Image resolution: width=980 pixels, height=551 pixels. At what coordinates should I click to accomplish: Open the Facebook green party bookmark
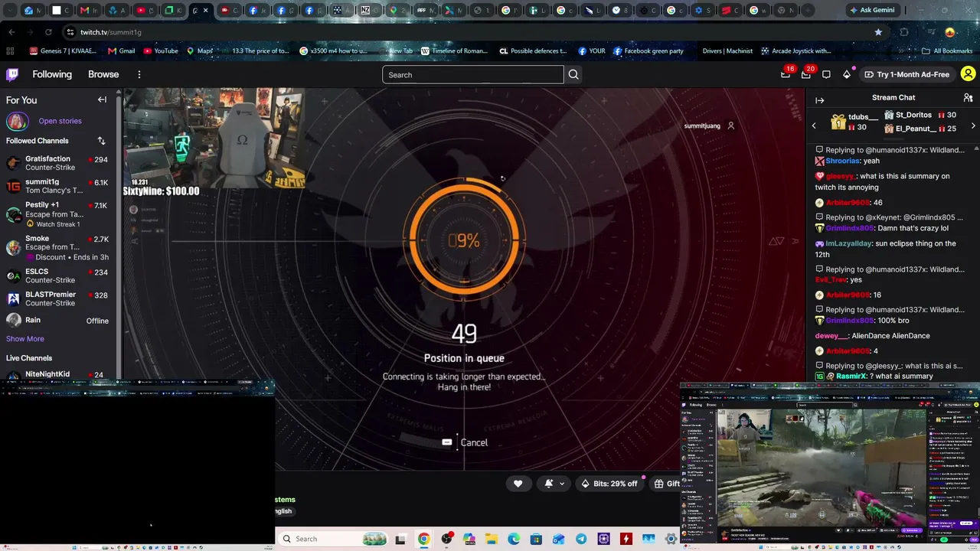pyautogui.click(x=648, y=51)
